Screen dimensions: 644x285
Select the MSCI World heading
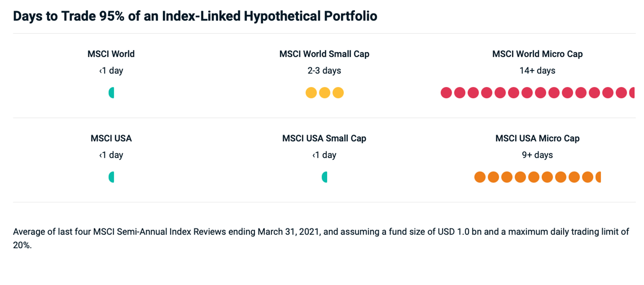(x=111, y=54)
